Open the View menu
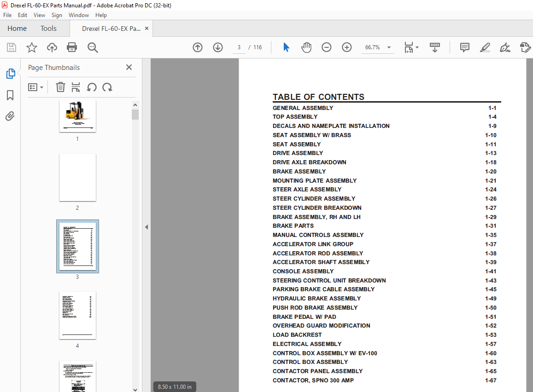Screen dimensions: 533x392 40,15
